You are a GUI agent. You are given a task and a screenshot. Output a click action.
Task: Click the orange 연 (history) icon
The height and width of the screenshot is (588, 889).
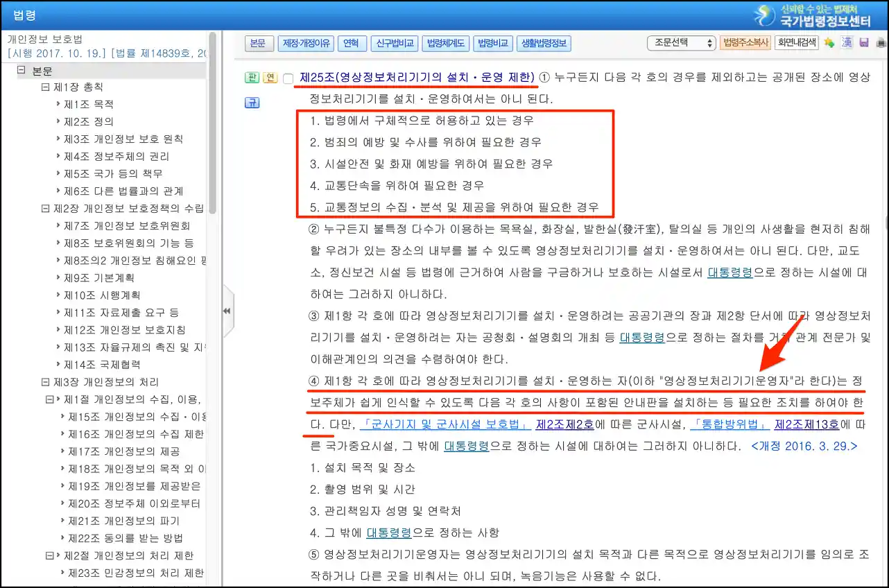(270, 78)
